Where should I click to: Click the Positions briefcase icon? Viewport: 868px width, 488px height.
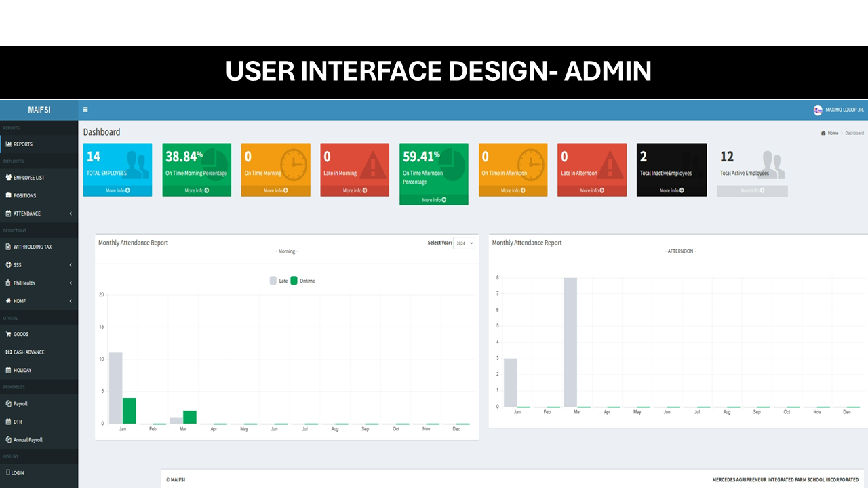pyautogui.click(x=8, y=196)
